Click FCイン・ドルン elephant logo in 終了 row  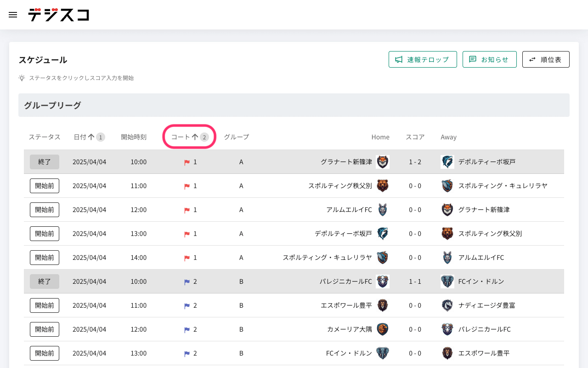pyautogui.click(x=447, y=282)
